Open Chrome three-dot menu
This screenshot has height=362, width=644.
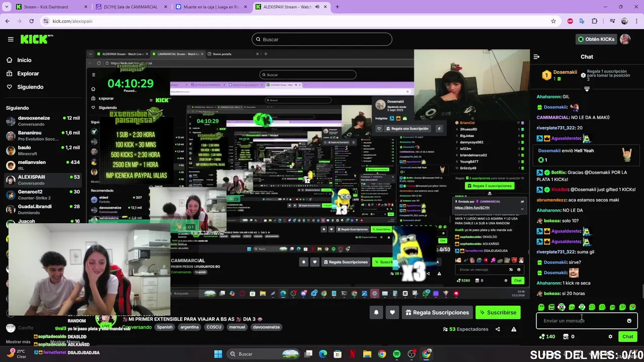pos(636,21)
